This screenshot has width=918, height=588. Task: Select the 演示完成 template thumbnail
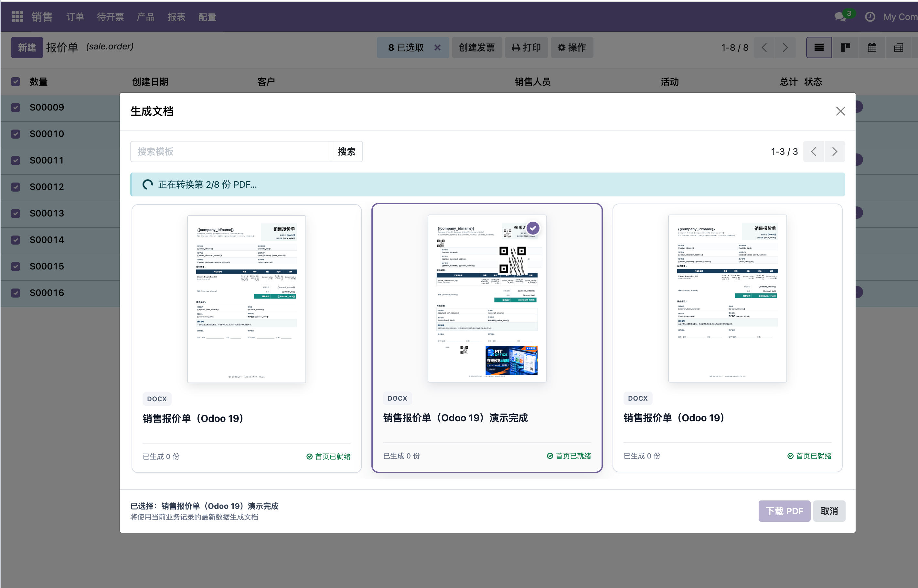point(487,298)
